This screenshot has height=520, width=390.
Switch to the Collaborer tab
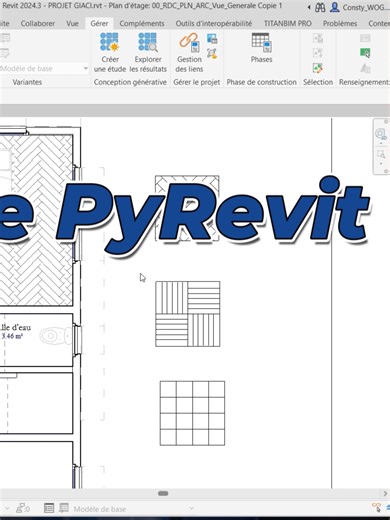[38, 23]
